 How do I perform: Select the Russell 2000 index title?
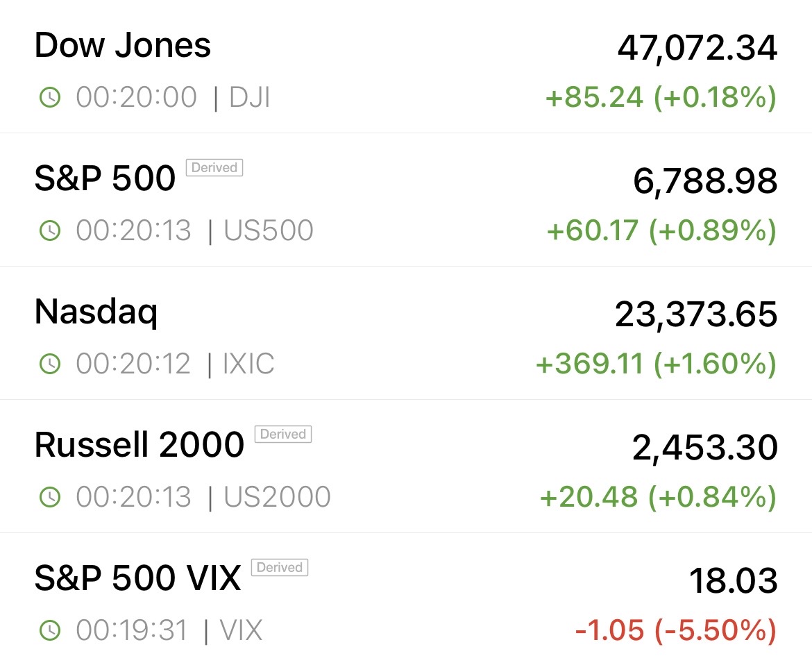139,445
